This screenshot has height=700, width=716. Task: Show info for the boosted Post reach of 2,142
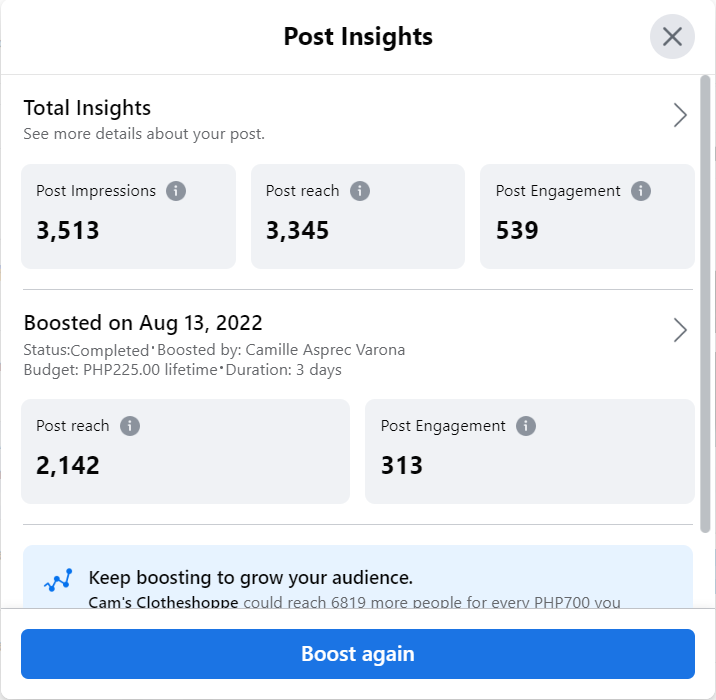point(129,426)
